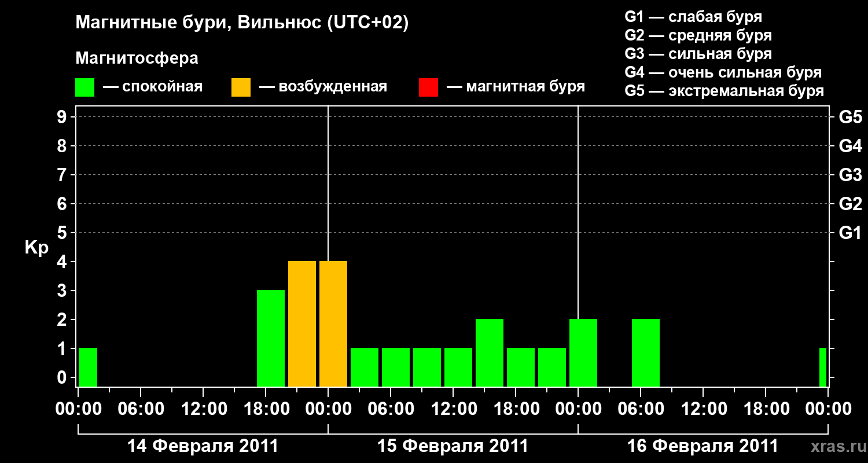Viewport: 868px width, 463px height.
Task: Click the small Kp 1 bar at far right edge
Action: pyautogui.click(x=823, y=367)
